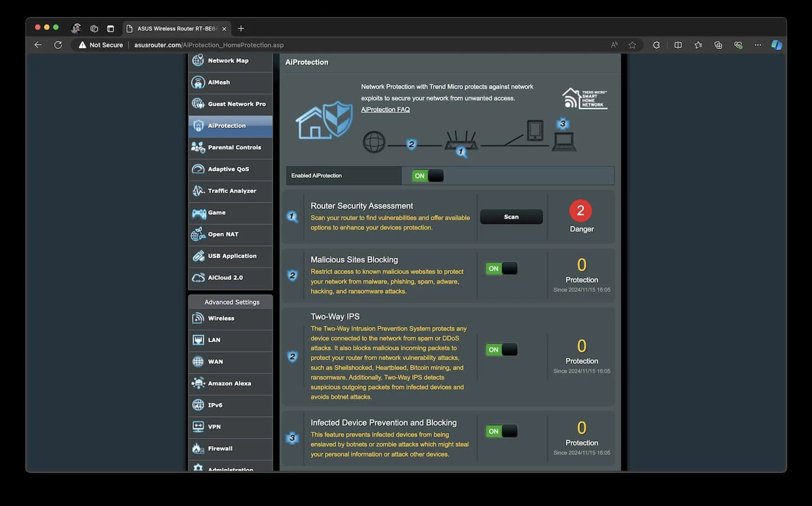812x506 pixels.
Task: Toggle the Enabled AiProtection switch
Action: tap(428, 176)
